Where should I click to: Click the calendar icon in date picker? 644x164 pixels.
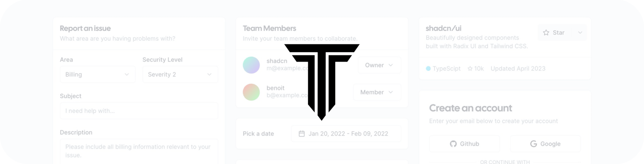pos(301,134)
